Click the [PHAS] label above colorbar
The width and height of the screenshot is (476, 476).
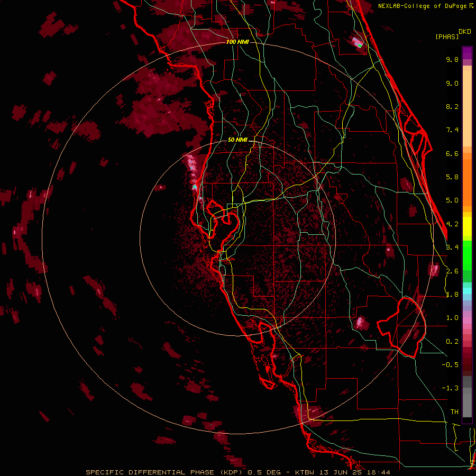447,36
